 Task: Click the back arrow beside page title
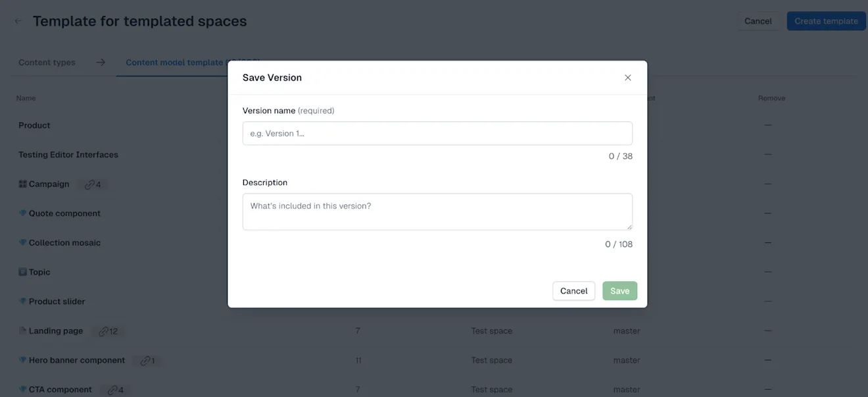point(17,20)
